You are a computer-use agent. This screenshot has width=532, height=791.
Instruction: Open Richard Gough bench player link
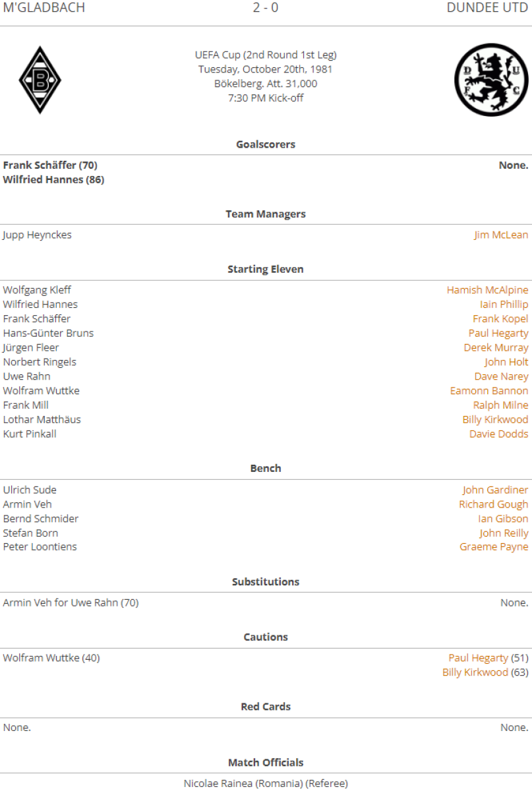click(494, 504)
